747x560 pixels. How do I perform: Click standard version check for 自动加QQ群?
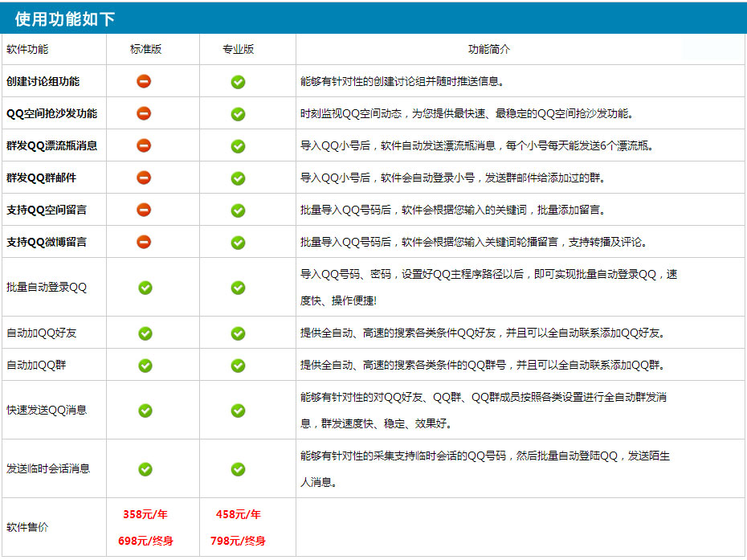pos(145,366)
